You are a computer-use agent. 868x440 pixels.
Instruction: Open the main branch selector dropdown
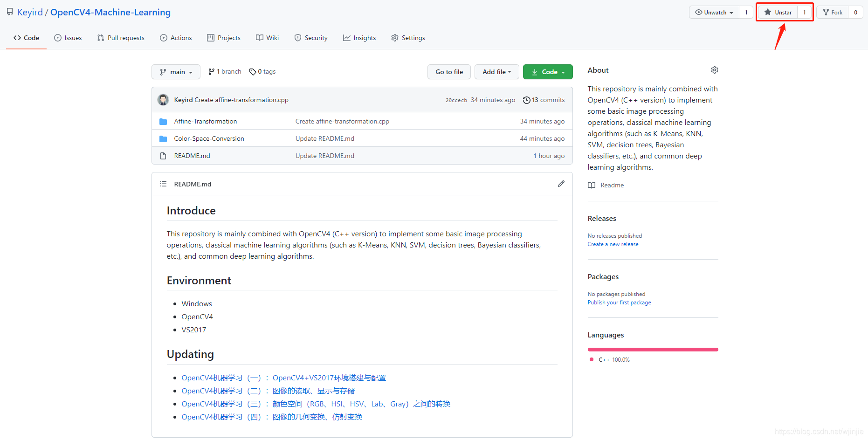(x=176, y=72)
